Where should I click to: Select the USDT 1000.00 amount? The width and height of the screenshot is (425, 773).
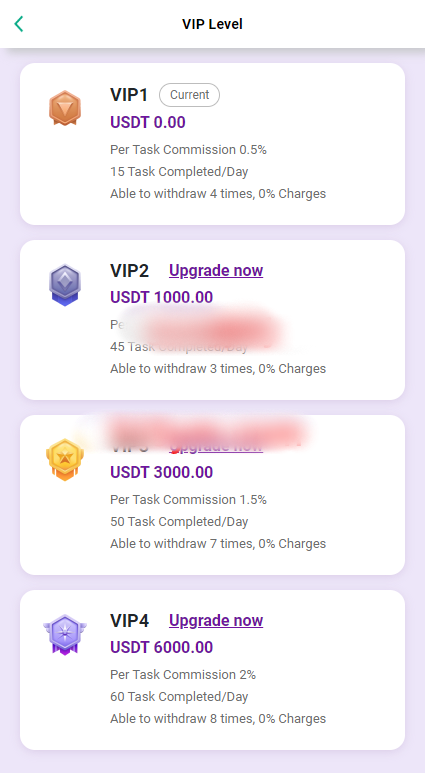[162, 297]
